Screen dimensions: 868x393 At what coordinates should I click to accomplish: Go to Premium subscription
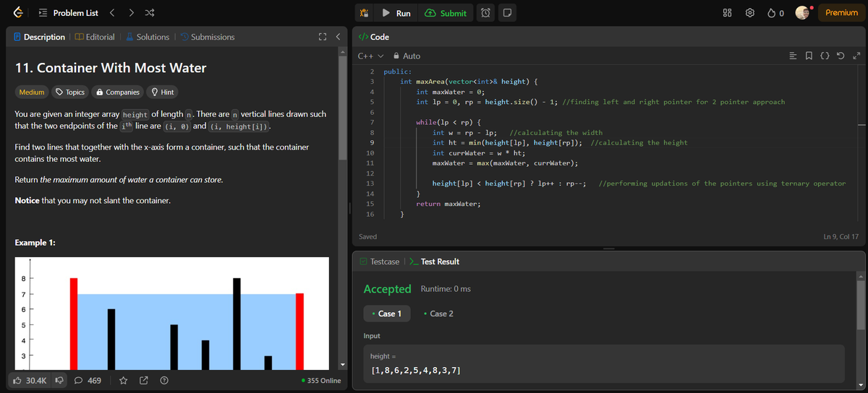point(841,13)
